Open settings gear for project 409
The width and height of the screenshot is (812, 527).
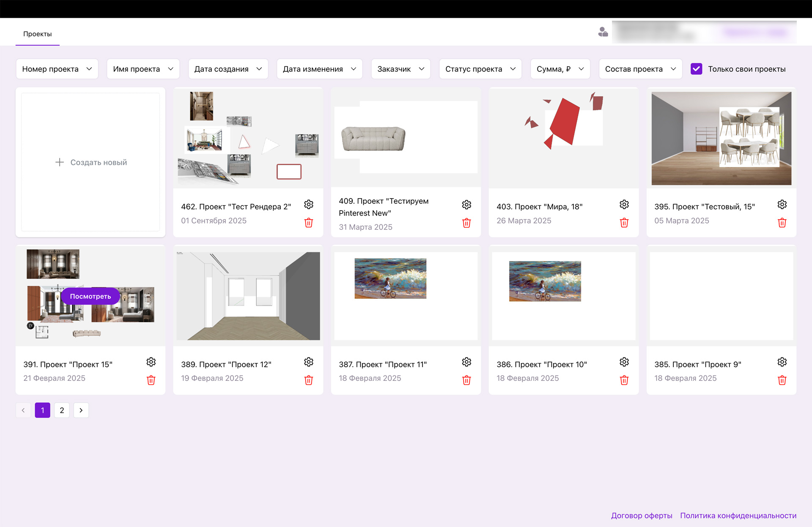tap(466, 205)
